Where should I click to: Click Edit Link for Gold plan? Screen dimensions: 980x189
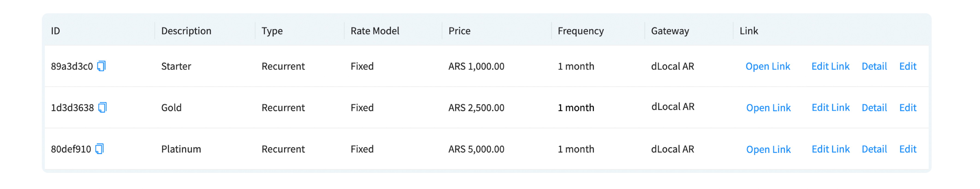831,108
